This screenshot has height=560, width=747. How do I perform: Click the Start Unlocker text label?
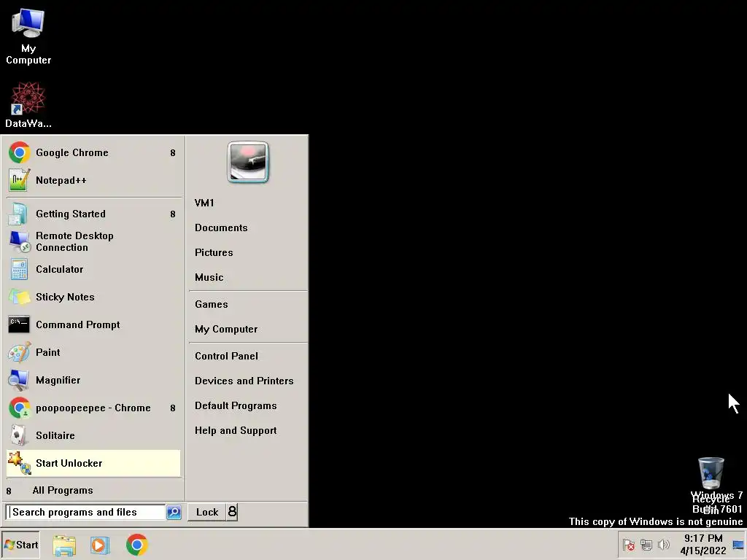(69, 463)
